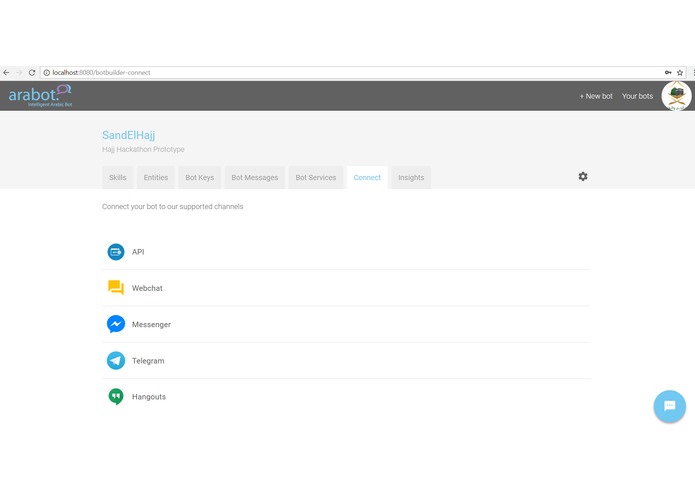Click the Hajj Hackathon Prototype description
This screenshot has height=494, width=695.
pyautogui.click(x=143, y=149)
